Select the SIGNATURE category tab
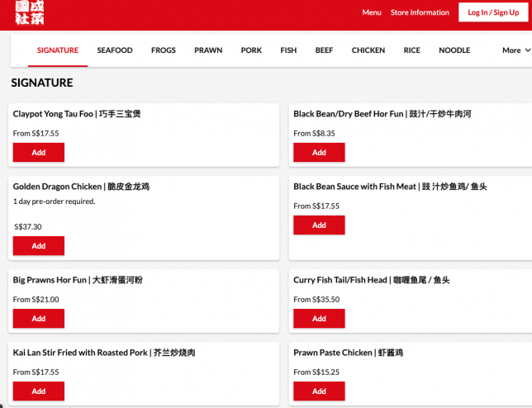 (x=58, y=50)
